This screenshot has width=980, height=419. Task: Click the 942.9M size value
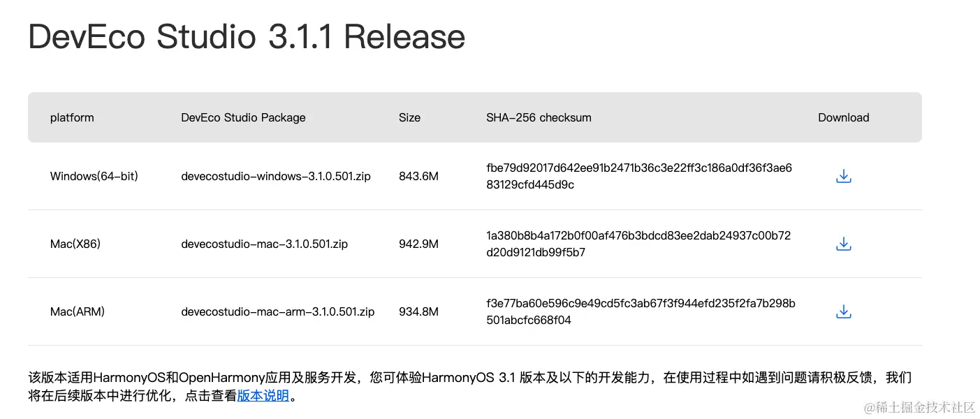[x=418, y=244]
